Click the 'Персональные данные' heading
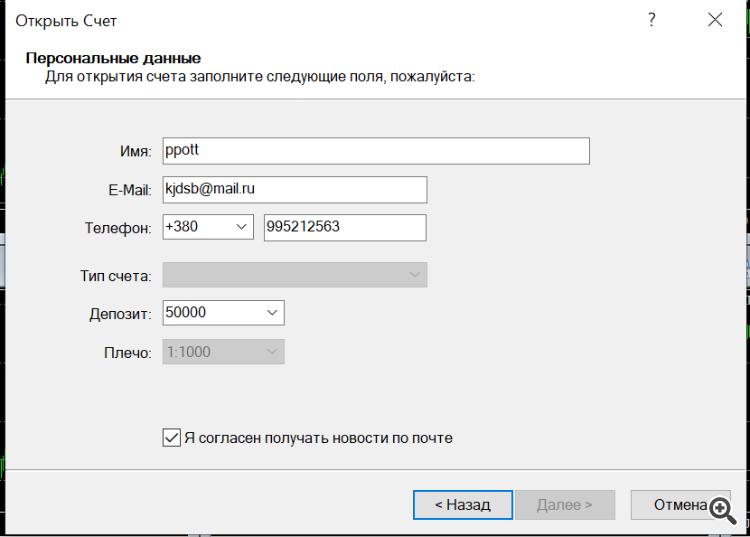Image resolution: width=750 pixels, height=537 pixels. tap(113, 58)
